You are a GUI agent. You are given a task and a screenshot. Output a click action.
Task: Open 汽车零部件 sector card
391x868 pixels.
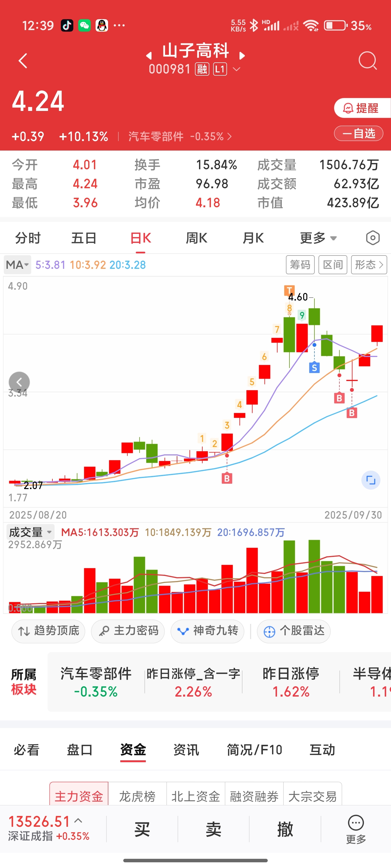coord(96,682)
